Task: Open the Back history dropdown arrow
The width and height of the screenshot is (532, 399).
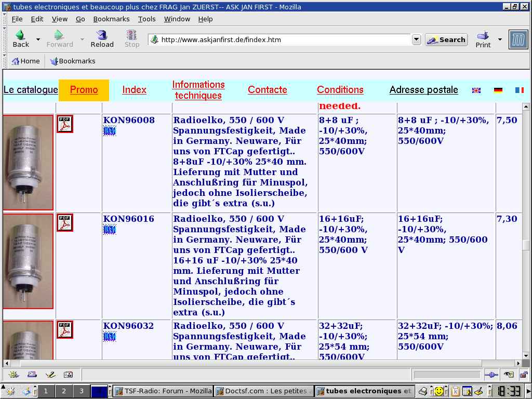Action: click(x=38, y=39)
